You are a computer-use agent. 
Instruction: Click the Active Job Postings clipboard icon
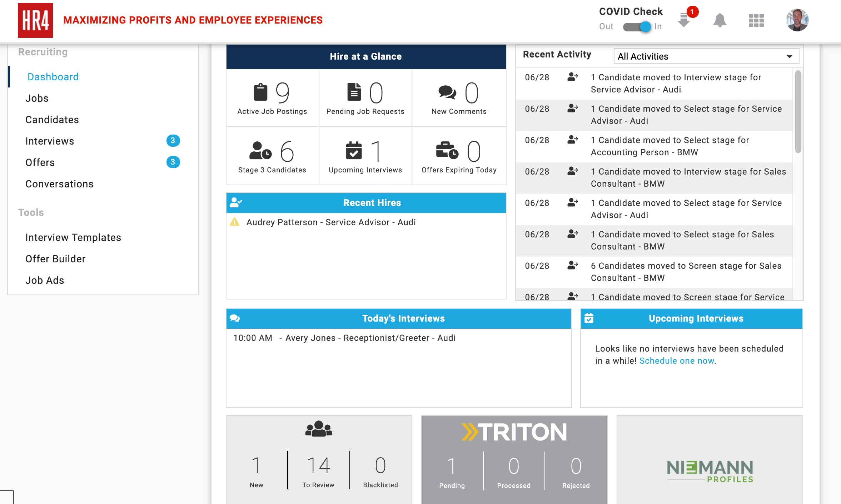260,92
